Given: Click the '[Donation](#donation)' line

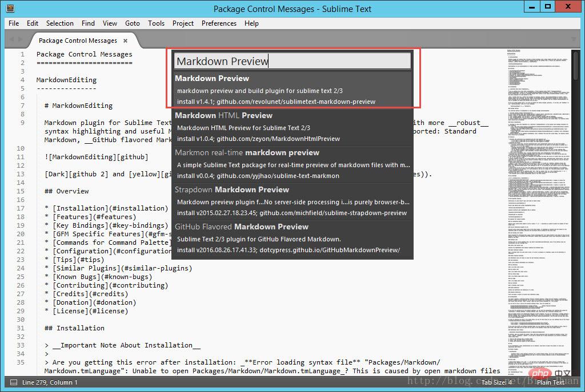Looking at the screenshot, I should coord(90,302).
